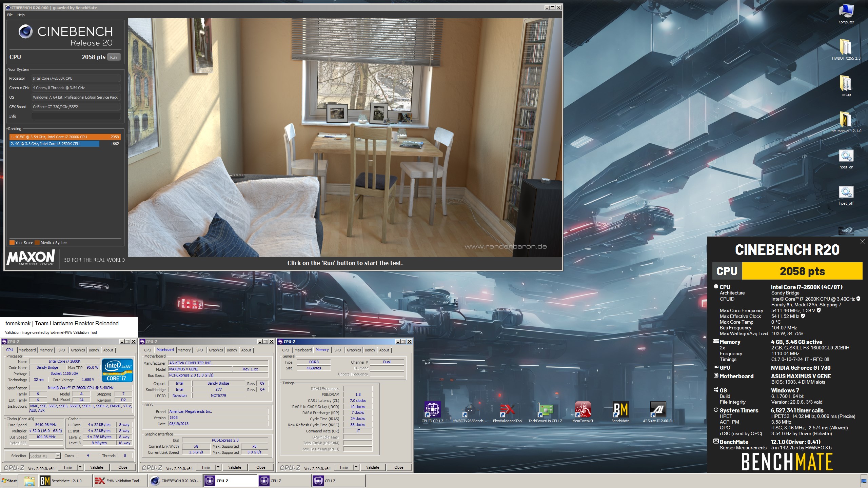
Task: Click the Info input field in Cinebench
Action: tap(76, 116)
